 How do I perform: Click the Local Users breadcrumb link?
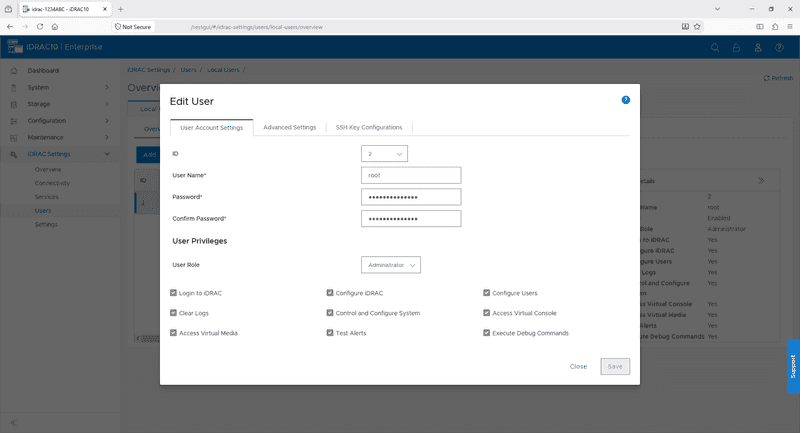(x=223, y=70)
